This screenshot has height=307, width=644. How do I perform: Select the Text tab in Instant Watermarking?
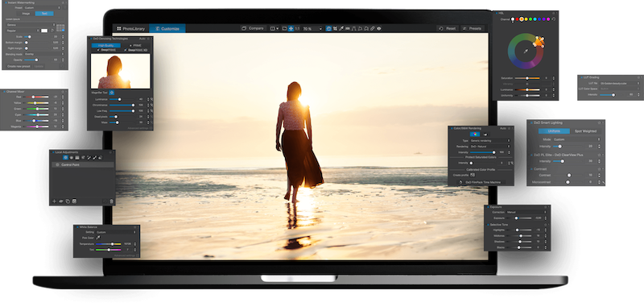pyautogui.click(x=44, y=14)
